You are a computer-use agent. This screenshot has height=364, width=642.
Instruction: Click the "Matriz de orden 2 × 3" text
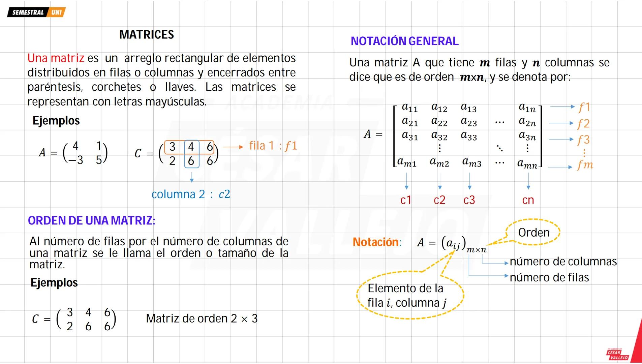click(202, 318)
